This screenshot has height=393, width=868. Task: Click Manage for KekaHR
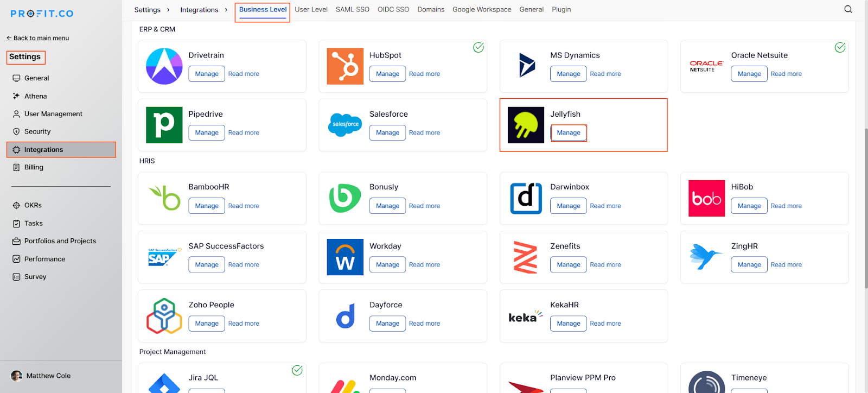(x=569, y=324)
